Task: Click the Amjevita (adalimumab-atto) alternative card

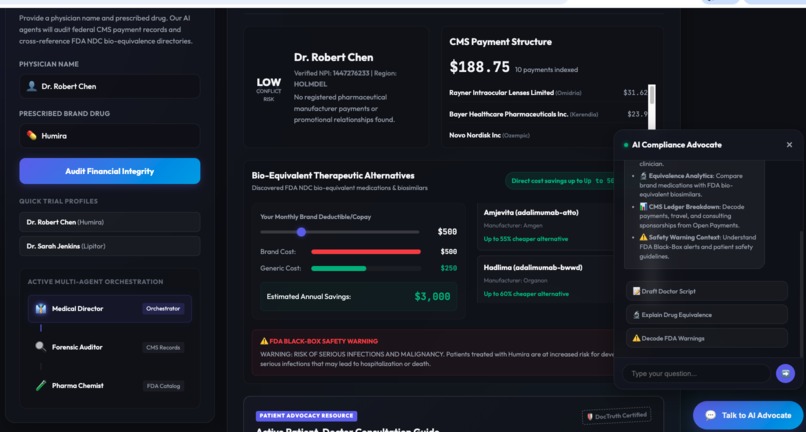Action: [546, 225]
